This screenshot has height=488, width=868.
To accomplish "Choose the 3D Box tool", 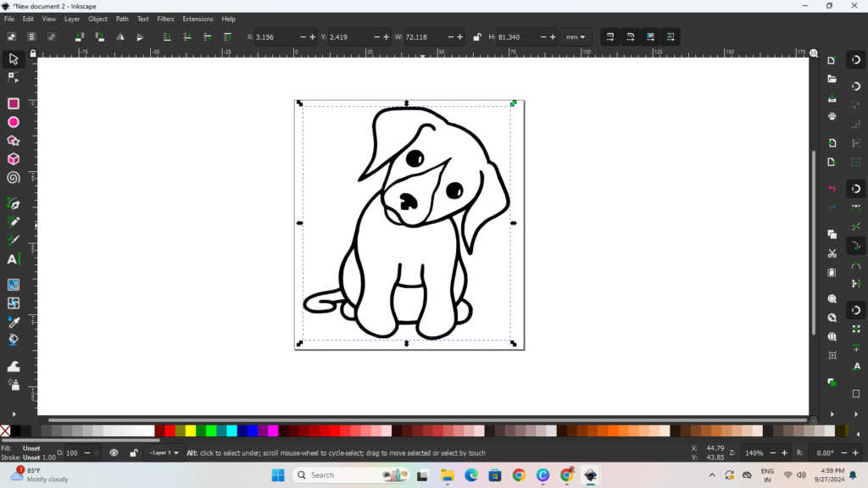I will click(14, 159).
